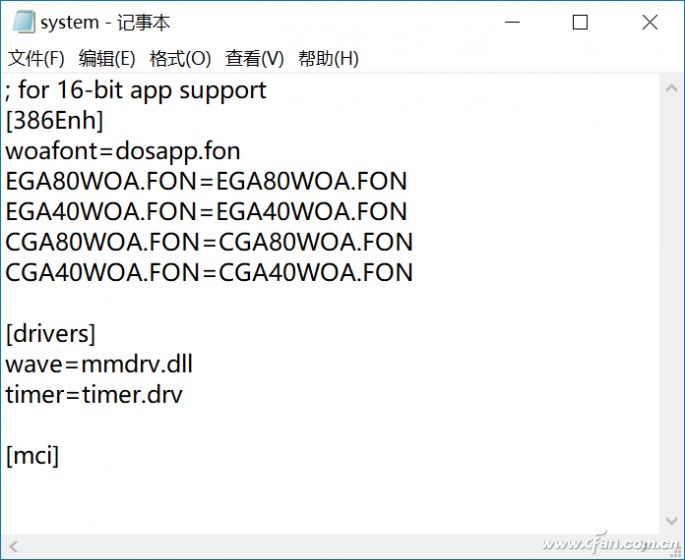
Task: Click the wave=mmdrv.dll line
Action: click(x=99, y=364)
